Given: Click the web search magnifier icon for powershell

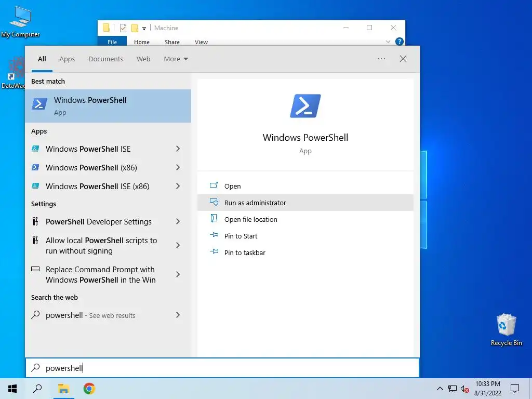Looking at the screenshot, I should point(35,315).
